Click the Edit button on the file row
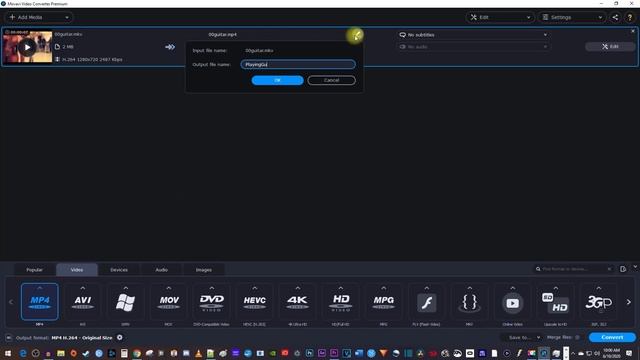The height and width of the screenshot is (360, 640). coord(610,47)
